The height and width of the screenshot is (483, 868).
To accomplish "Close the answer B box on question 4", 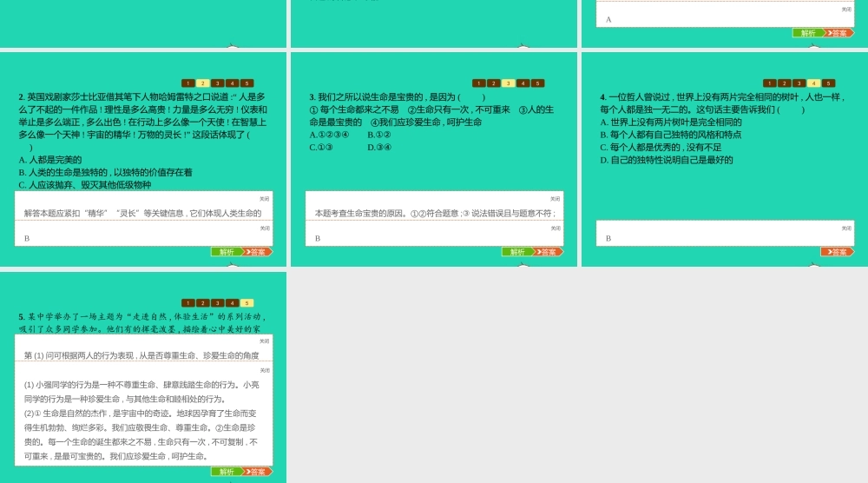I will (x=846, y=228).
